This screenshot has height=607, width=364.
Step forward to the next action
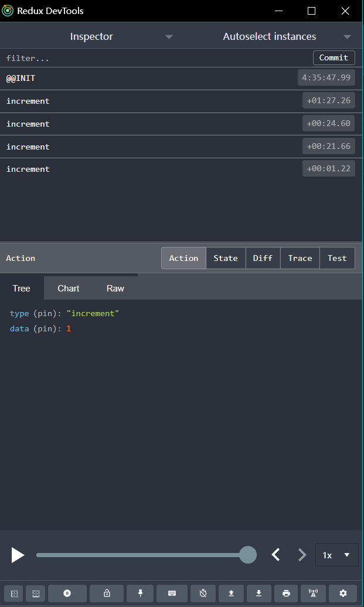[302, 555]
